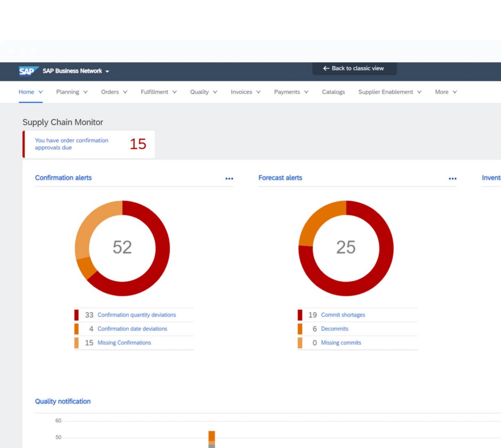The height and width of the screenshot is (448, 501).
Task: Click the SAP logo icon
Action: [28, 71]
